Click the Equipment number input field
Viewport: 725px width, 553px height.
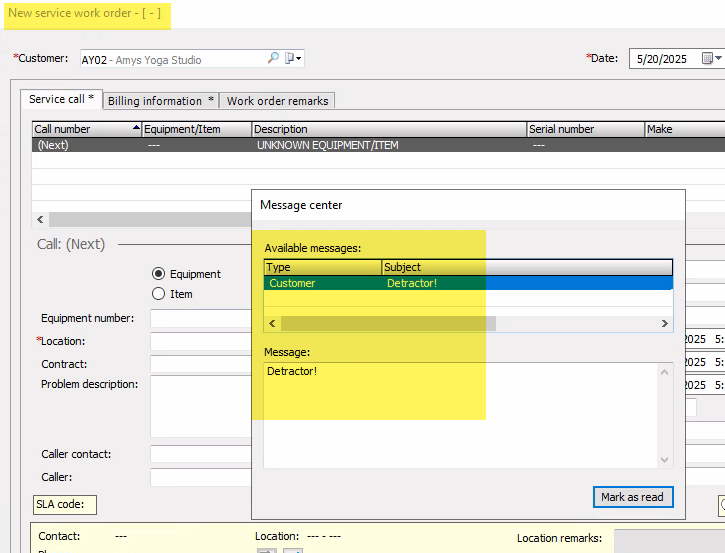pos(201,318)
